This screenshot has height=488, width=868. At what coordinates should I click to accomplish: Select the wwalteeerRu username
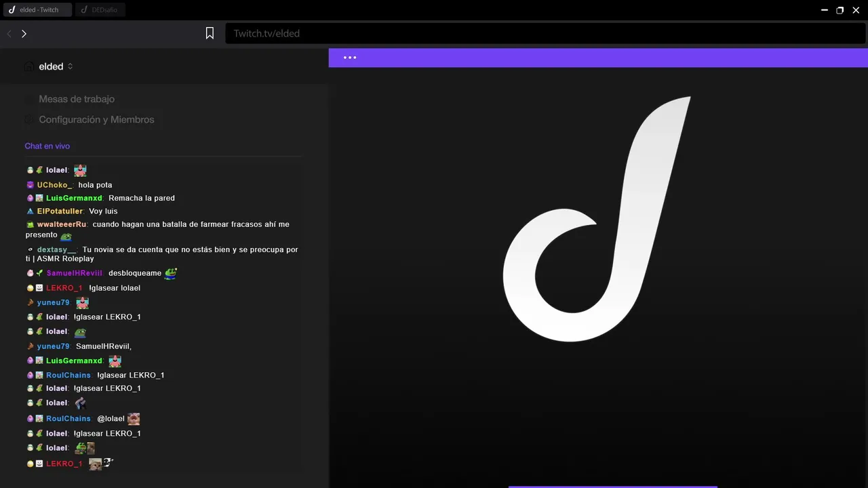click(x=62, y=224)
